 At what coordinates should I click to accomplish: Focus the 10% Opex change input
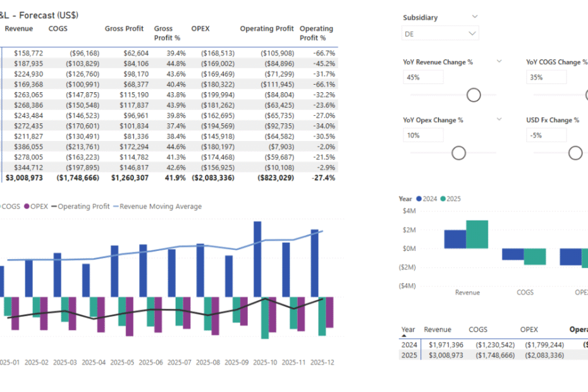tap(423, 135)
